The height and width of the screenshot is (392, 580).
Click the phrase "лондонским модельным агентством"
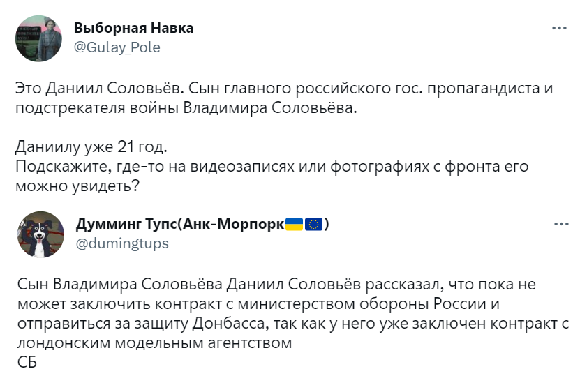point(153,344)
